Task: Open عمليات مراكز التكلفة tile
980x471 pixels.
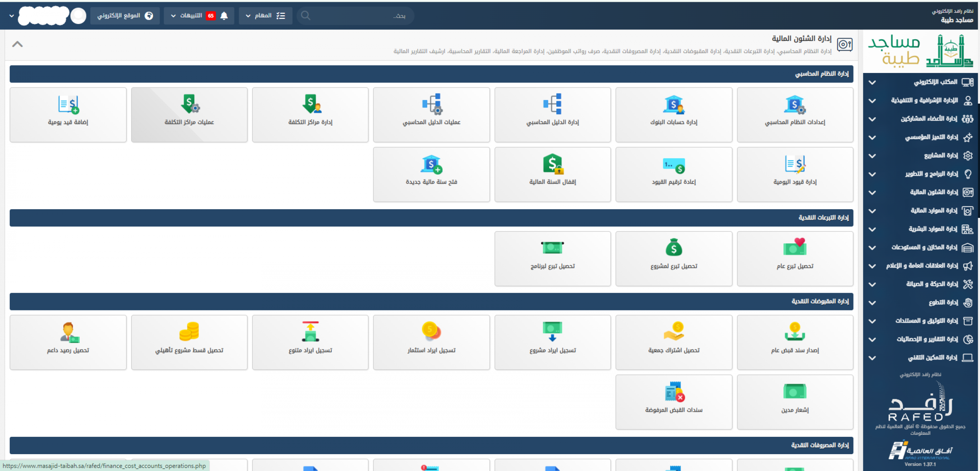Action: pyautogui.click(x=189, y=115)
